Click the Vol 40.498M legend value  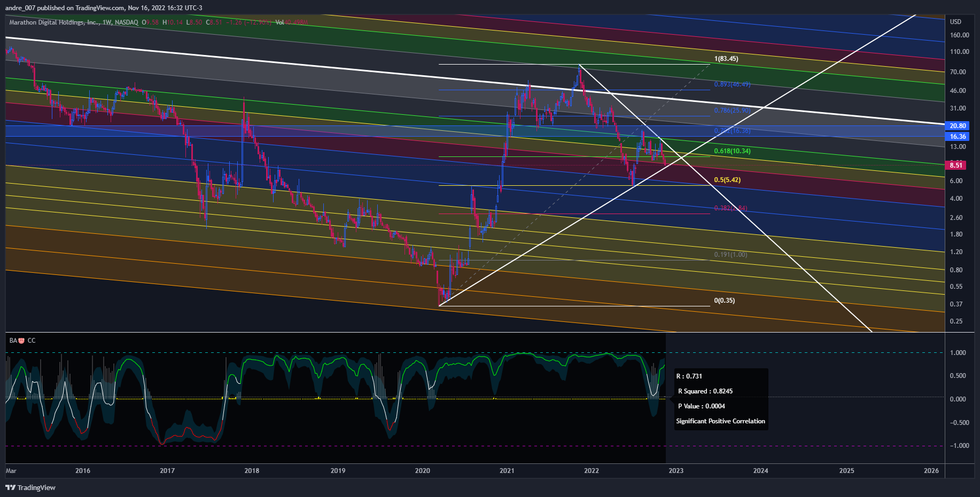pos(291,22)
